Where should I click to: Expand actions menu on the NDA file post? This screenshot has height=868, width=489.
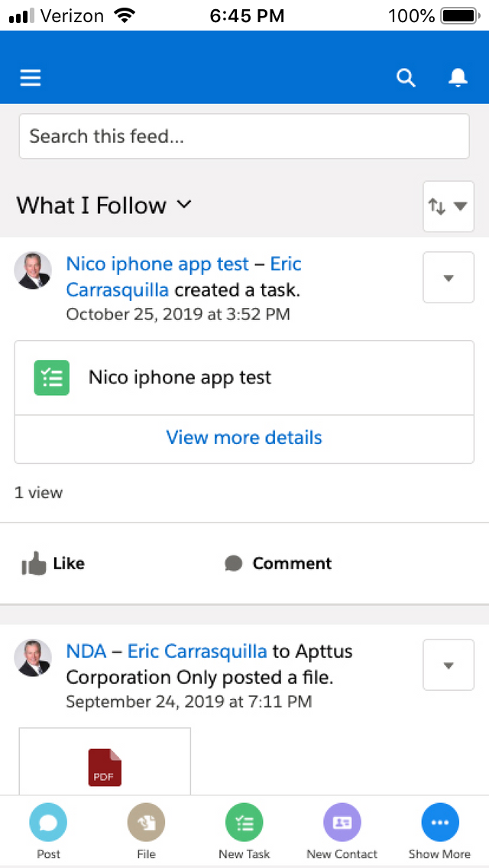449,665
